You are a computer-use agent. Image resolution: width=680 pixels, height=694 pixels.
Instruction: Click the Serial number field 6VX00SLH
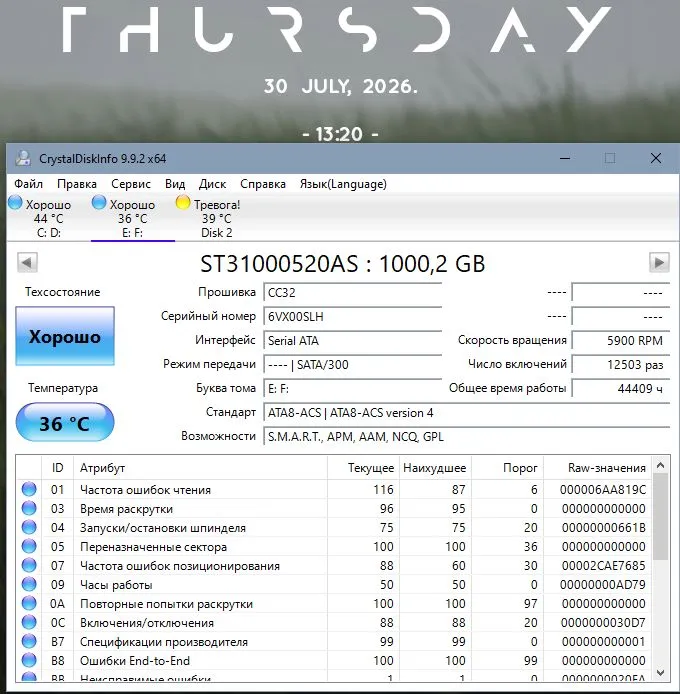pos(352,316)
